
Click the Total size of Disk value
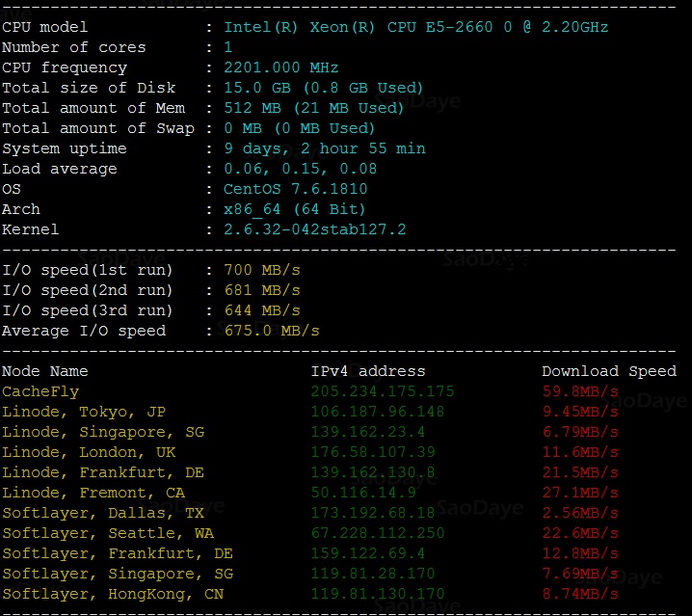[x=323, y=88]
